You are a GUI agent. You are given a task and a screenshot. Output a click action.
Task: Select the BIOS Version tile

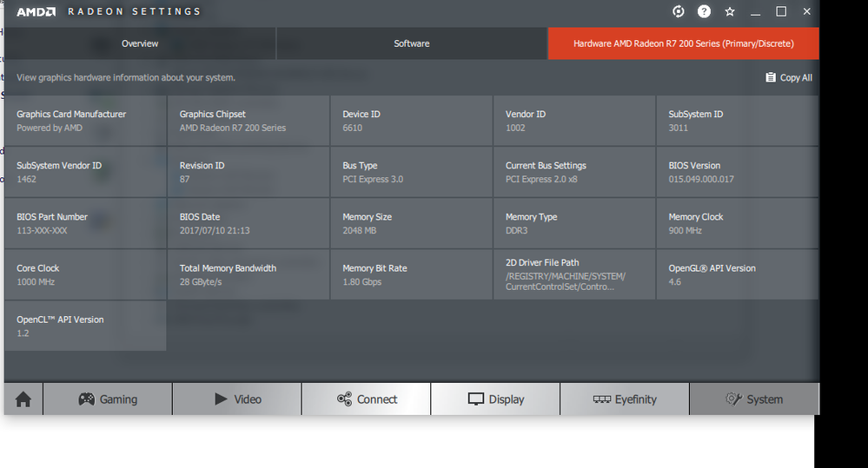click(738, 172)
